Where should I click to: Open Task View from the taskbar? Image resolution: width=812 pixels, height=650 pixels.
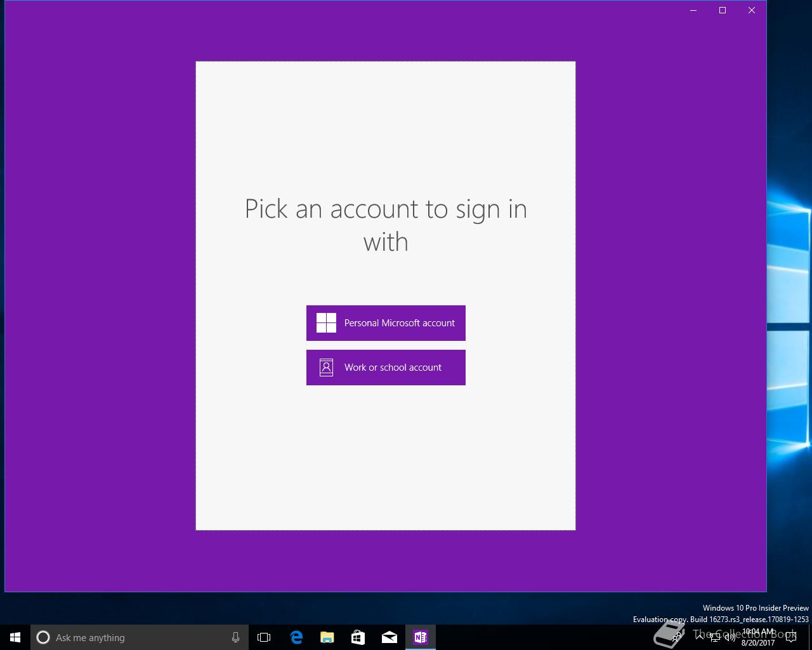[x=264, y=637]
